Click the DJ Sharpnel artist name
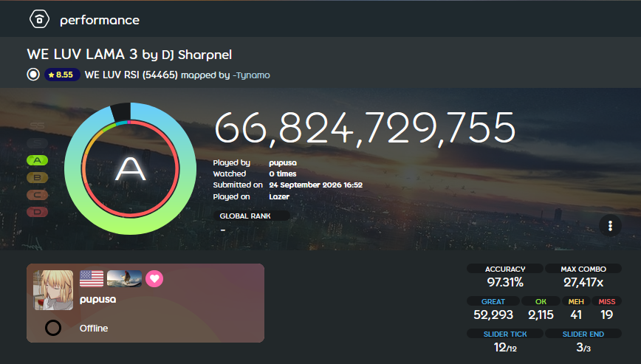 tap(196, 55)
